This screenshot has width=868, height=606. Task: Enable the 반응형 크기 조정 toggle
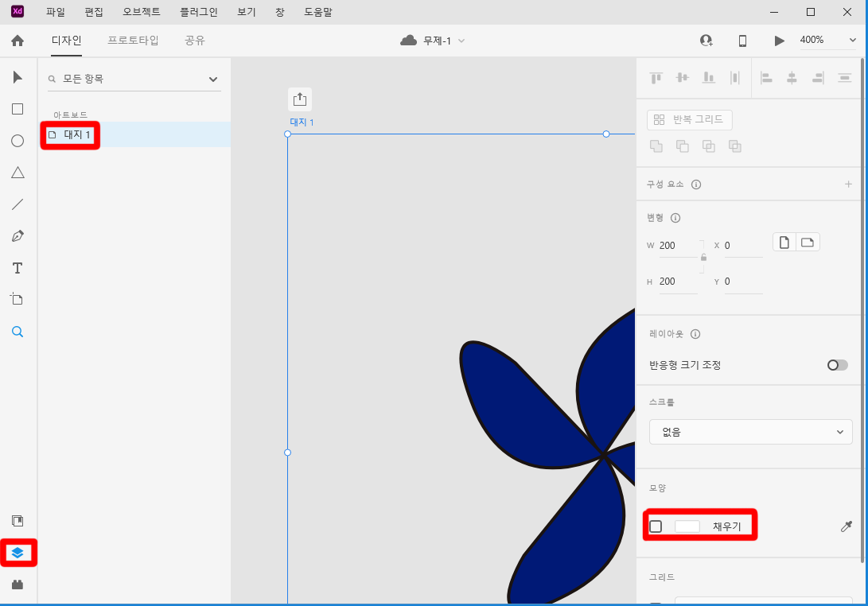point(836,365)
